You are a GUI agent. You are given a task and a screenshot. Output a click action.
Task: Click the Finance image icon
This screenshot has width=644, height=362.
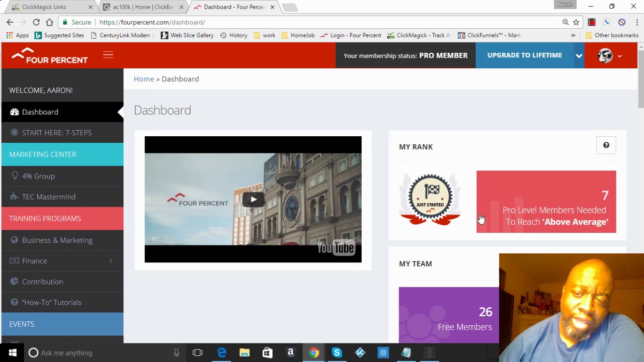[x=15, y=261]
